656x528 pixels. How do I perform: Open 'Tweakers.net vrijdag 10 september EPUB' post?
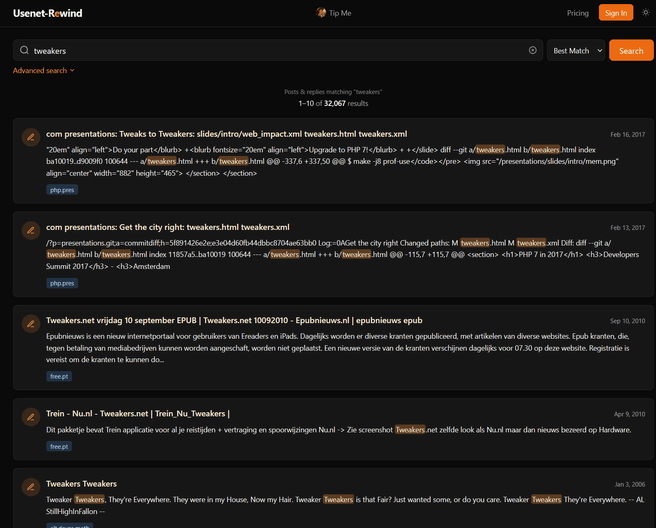tap(234, 320)
